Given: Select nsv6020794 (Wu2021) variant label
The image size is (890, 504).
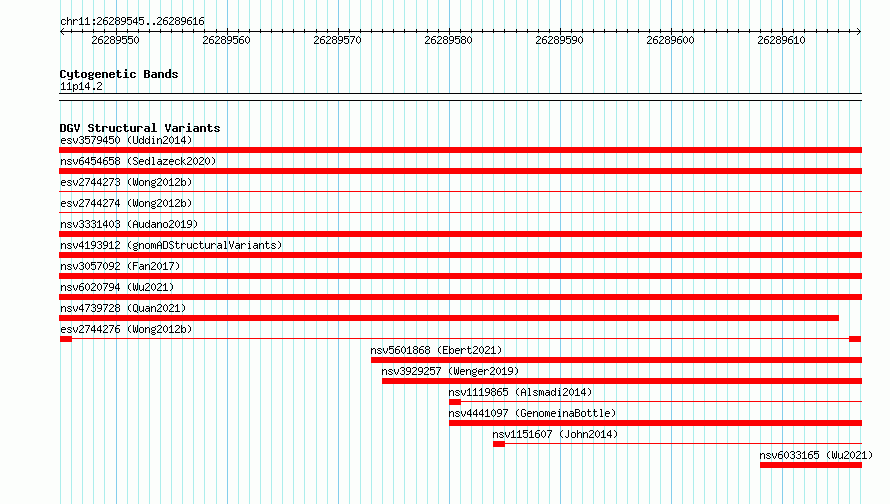Looking at the screenshot, I should (117, 287).
